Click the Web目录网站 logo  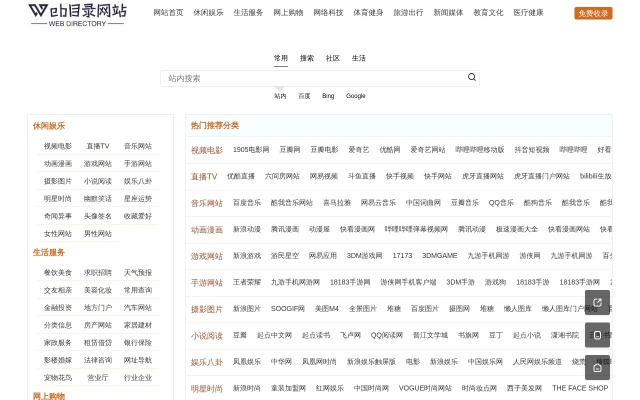[77, 13]
